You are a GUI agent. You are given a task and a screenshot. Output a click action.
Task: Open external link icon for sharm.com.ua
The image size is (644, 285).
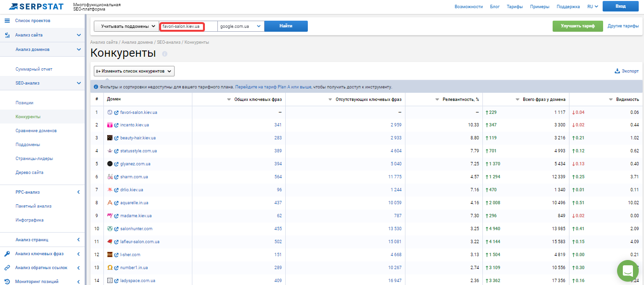click(x=116, y=177)
